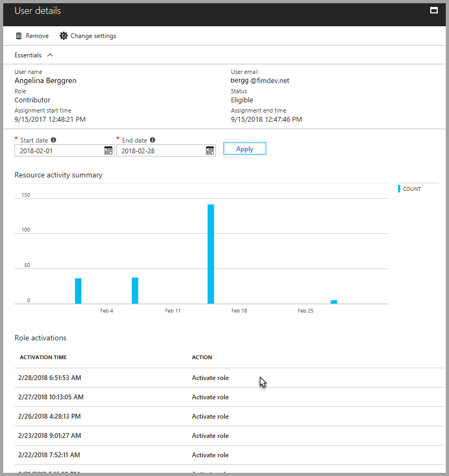Select the 2/28/2018 6:51:53 AM row
The height and width of the screenshot is (476, 449).
pos(229,378)
